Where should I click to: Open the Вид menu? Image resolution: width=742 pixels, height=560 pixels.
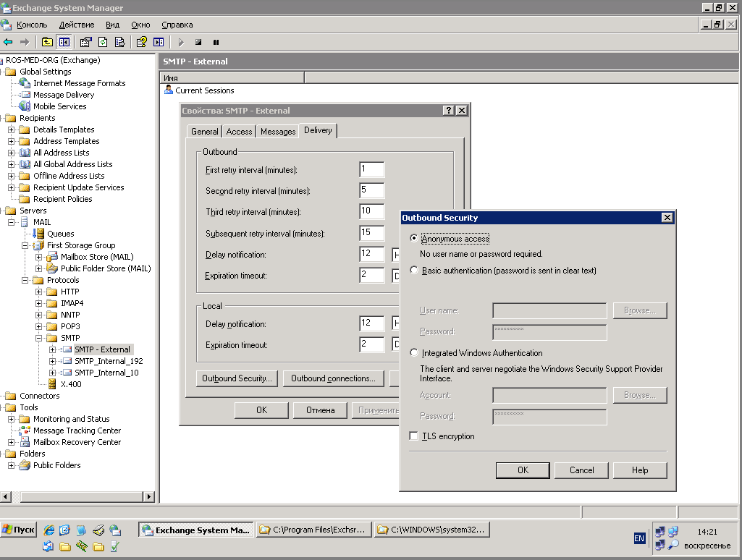112,25
